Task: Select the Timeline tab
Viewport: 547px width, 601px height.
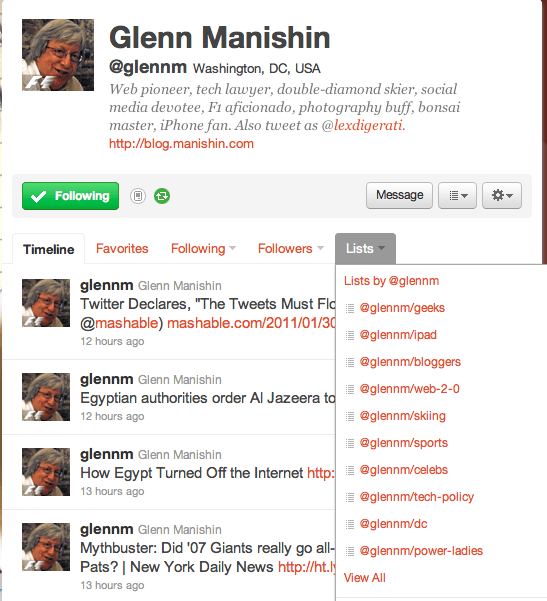Action: coord(49,249)
